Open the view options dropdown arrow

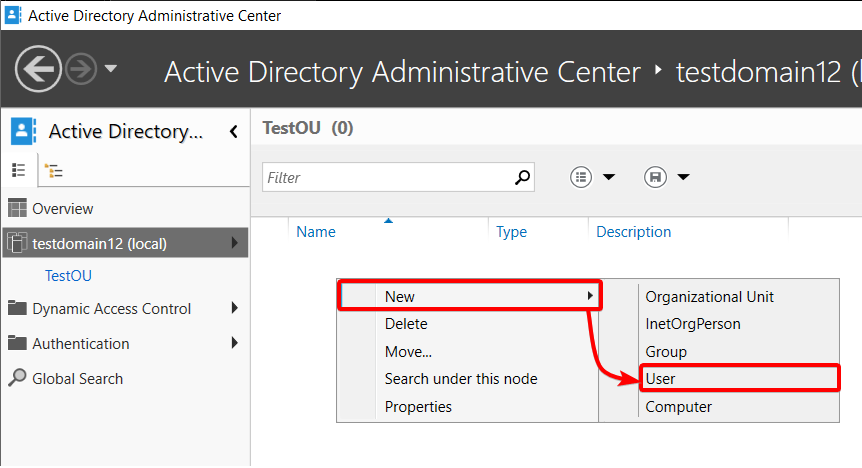pyautogui.click(x=609, y=177)
